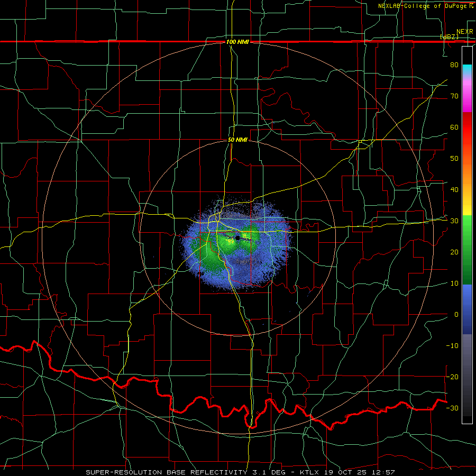Click the -30 value on dBZ scale
This screenshot has width=476, height=476.
(x=452, y=408)
